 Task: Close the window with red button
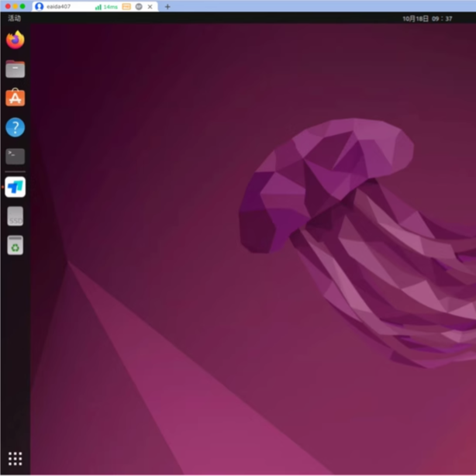coord(8,6)
